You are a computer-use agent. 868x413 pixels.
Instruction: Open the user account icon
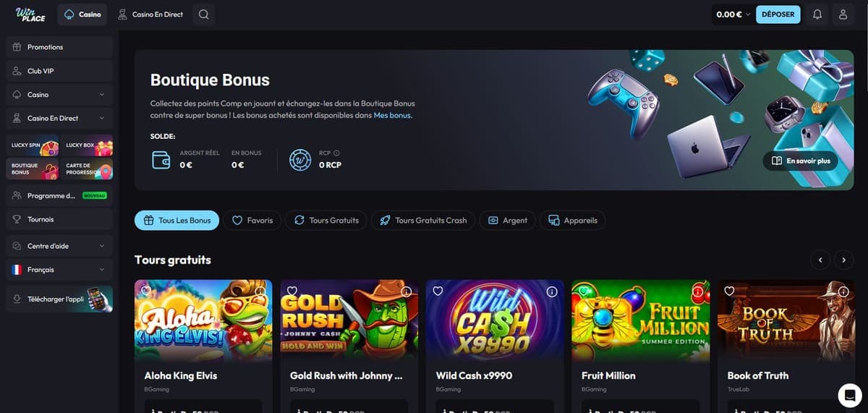coord(843,14)
